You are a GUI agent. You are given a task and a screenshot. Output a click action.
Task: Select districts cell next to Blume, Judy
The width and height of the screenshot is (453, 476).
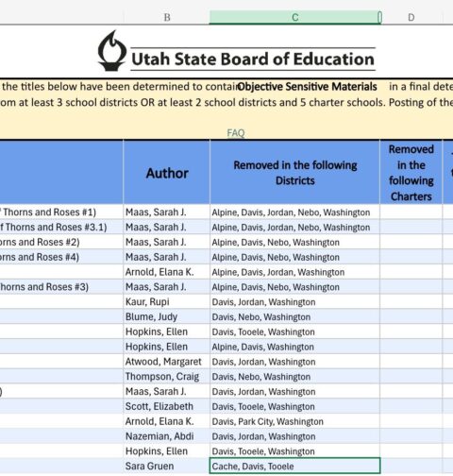pyautogui.click(x=294, y=316)
